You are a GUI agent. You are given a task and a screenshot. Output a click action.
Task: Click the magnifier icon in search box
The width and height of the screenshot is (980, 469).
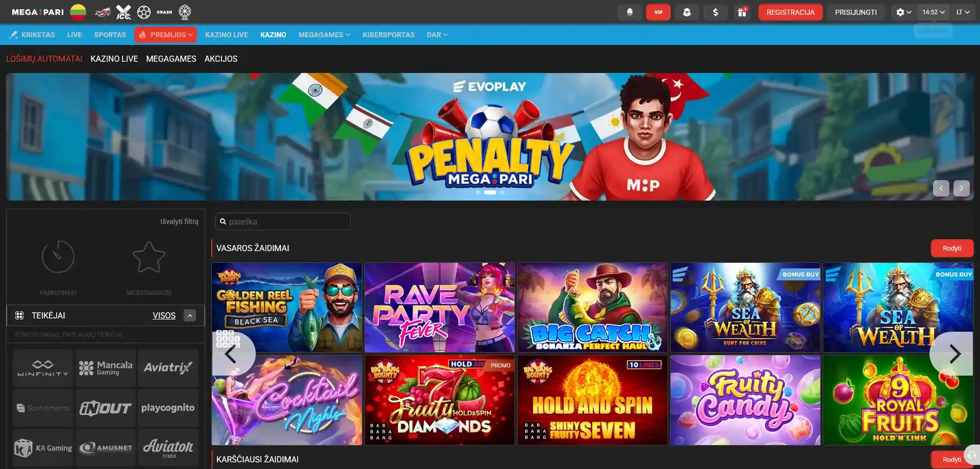coord(223,222)
